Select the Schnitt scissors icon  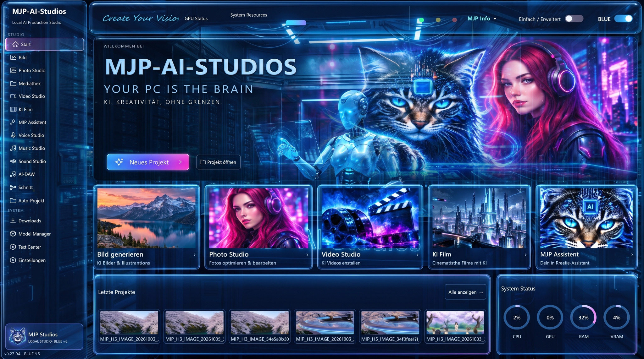(x=13, y=187)
